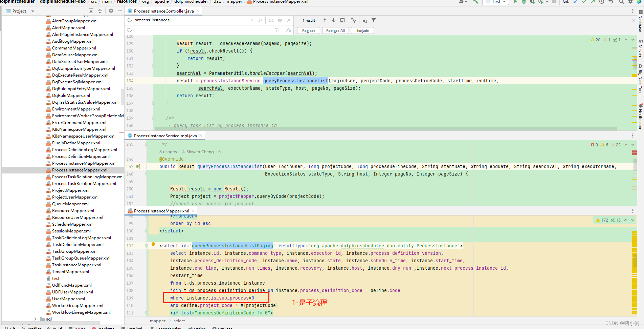The width and height of the screenshot is (644, 329).
Task: Toggle Regex search option
Action: pyautogui.click(x=289, y=20)
